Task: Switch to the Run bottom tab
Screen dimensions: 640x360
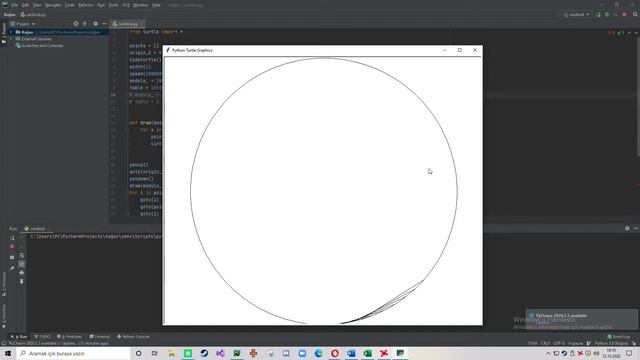Action: click(19, 337)
